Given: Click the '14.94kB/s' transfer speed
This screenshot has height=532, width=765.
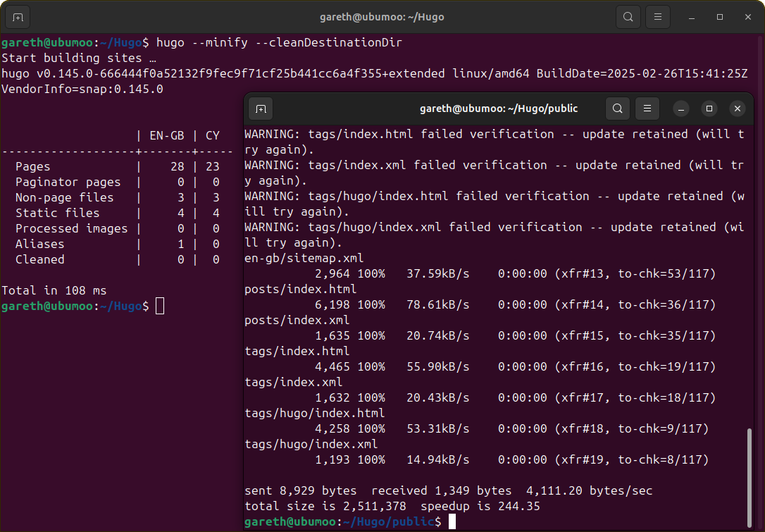Looking at the screenshot, I should click(438, 459).
